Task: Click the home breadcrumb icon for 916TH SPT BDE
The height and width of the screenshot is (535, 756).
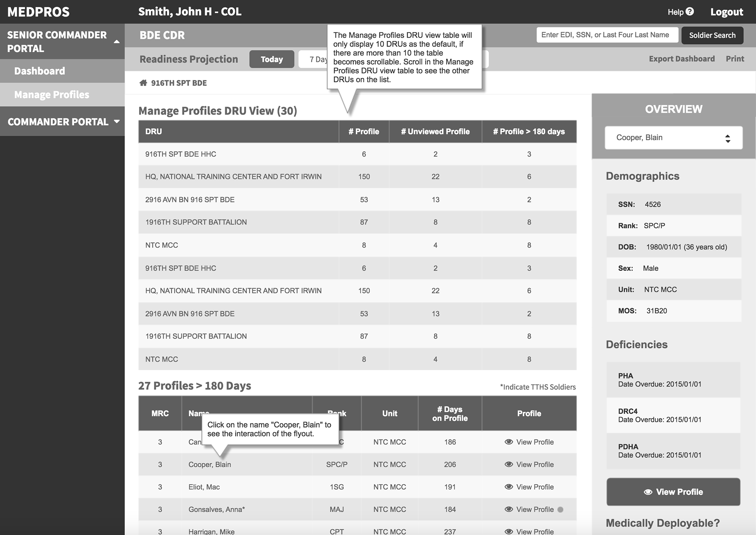Action: tap(143, 82)
